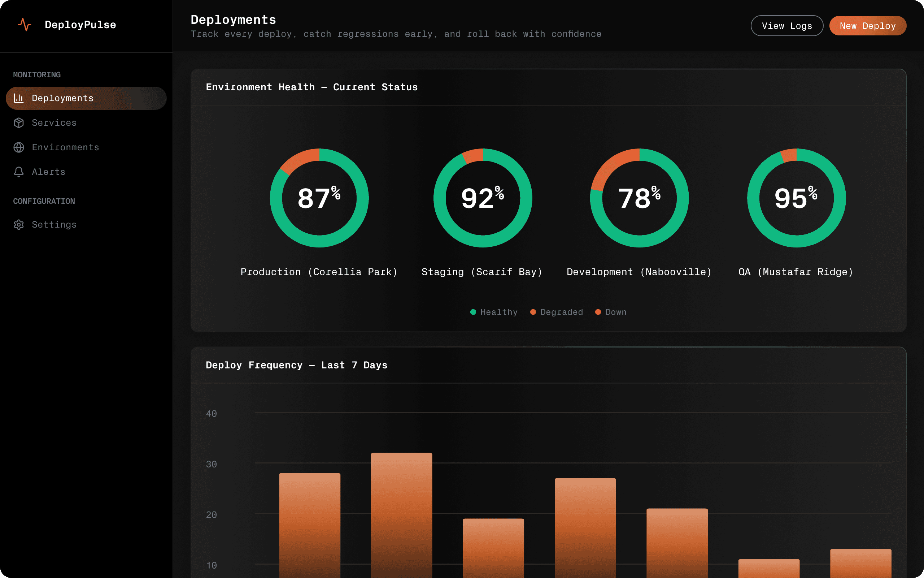Image resolution: width=924 pixels, height=578 pixels.
Task: Click the CONFIGURATION section header
Action: tap(44, 201)
